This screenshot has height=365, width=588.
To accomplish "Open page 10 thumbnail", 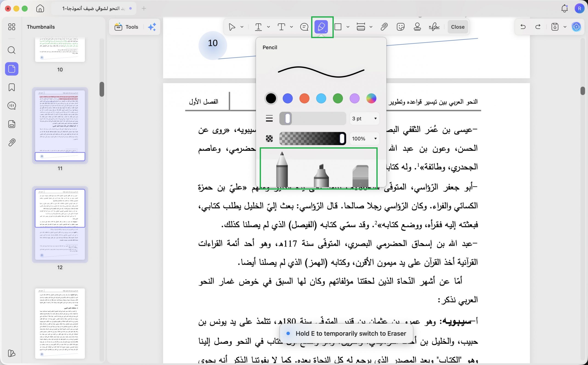I will coord(60,49).
